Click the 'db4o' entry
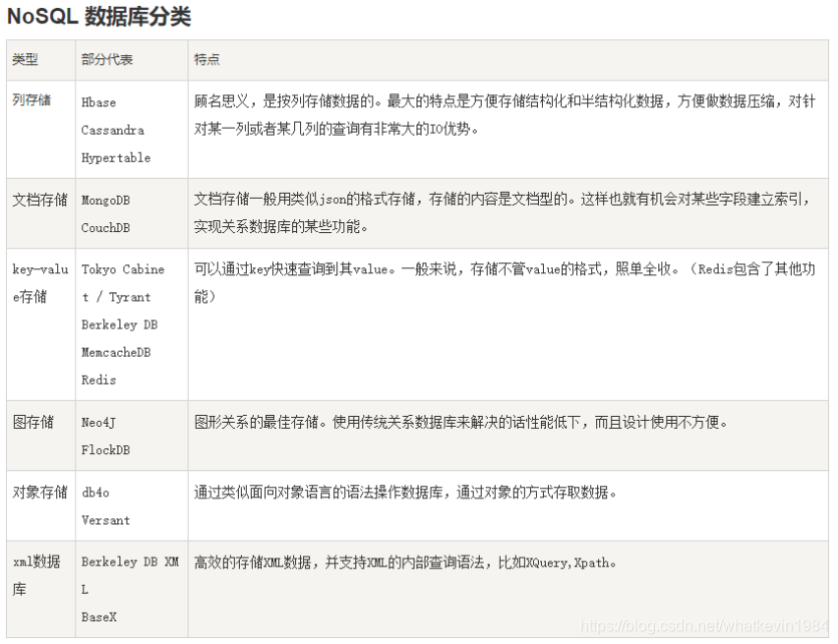The height and width of the screenshot is (644, 838). [x=95, y=493]
